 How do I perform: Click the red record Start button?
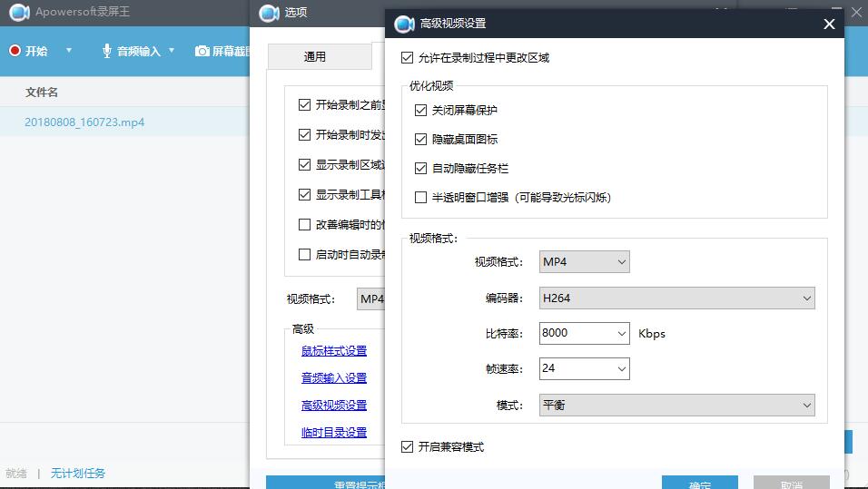27,51
